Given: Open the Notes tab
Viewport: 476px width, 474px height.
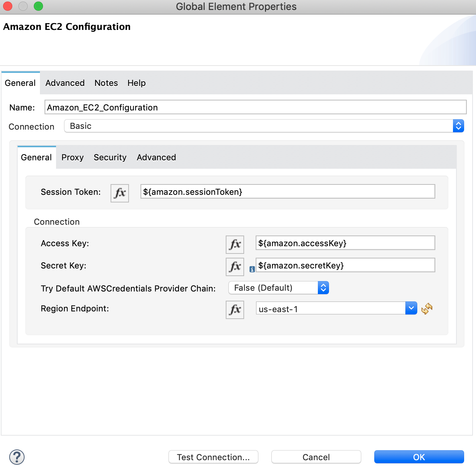Looking at the screenshot, I should point(106,83).
